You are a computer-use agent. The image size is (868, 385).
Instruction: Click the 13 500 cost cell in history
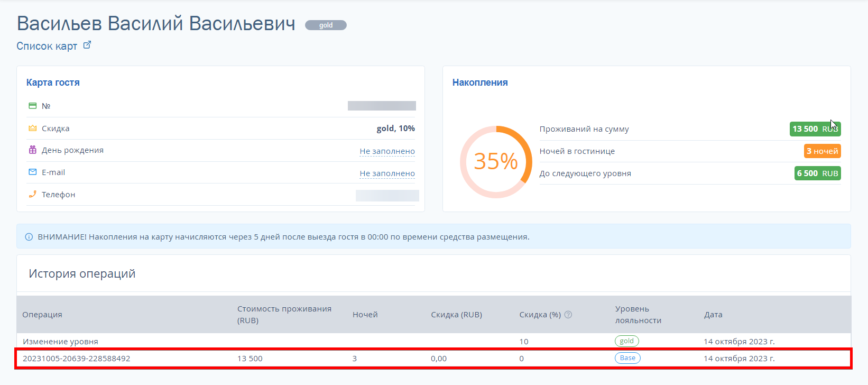[x=250, y=359]
